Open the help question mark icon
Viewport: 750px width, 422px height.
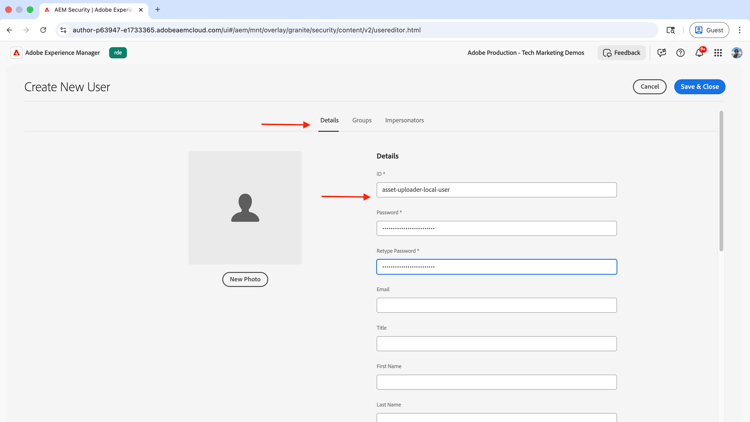point(680,53)
